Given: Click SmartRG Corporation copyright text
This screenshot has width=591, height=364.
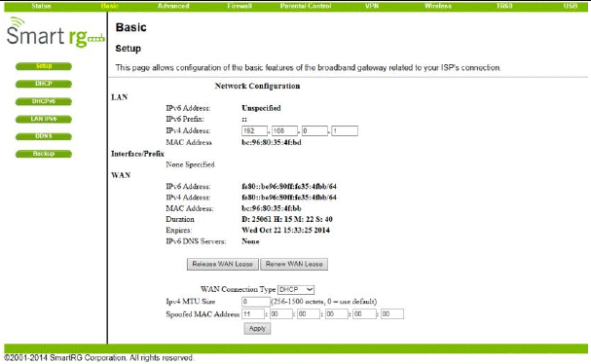Looking at the screenshot, I should tap(98, 357).
